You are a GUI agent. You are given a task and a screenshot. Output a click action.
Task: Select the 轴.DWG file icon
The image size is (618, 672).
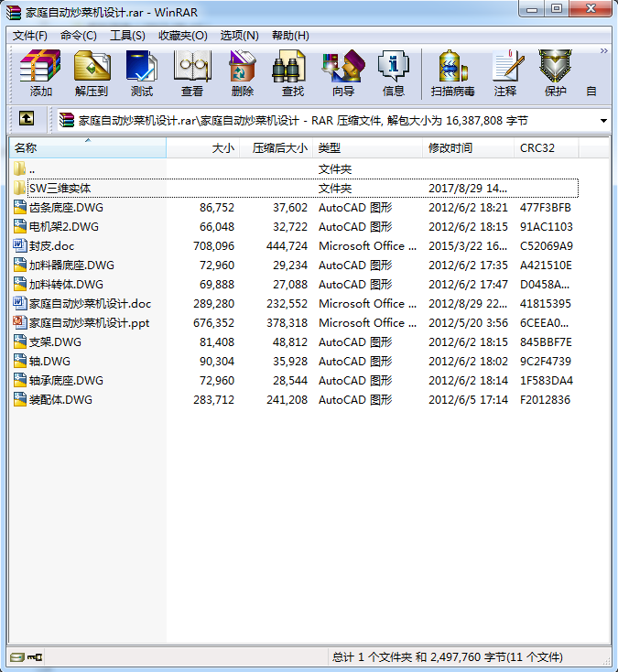[20, 361]
